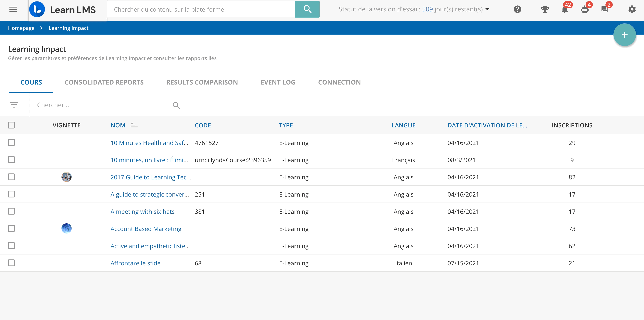This screenshot has width=644, height=320.
Task: Toggle the select-all checkbox in table header
Action: click(12, 125)
